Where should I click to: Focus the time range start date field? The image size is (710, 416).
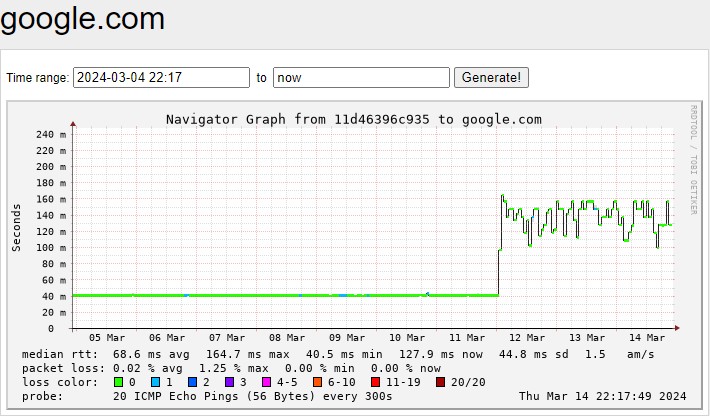point(161,77)
